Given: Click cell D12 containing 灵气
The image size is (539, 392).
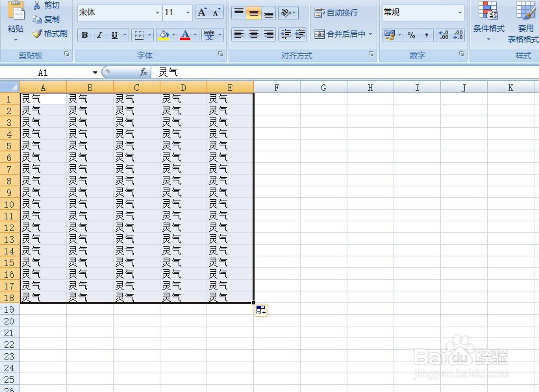Looking at the screenshot, I should [x=183, y=227].
